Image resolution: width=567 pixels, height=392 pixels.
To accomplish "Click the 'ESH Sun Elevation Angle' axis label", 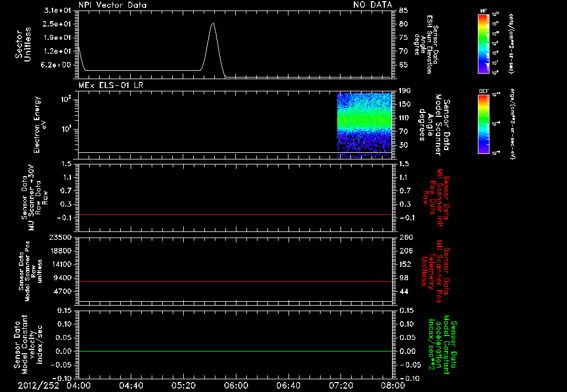I will click(426, 44).
